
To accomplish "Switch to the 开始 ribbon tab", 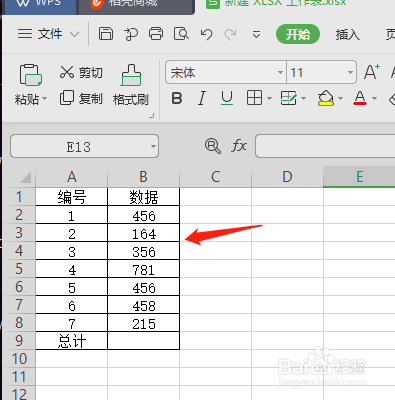I will click(298, 34).
